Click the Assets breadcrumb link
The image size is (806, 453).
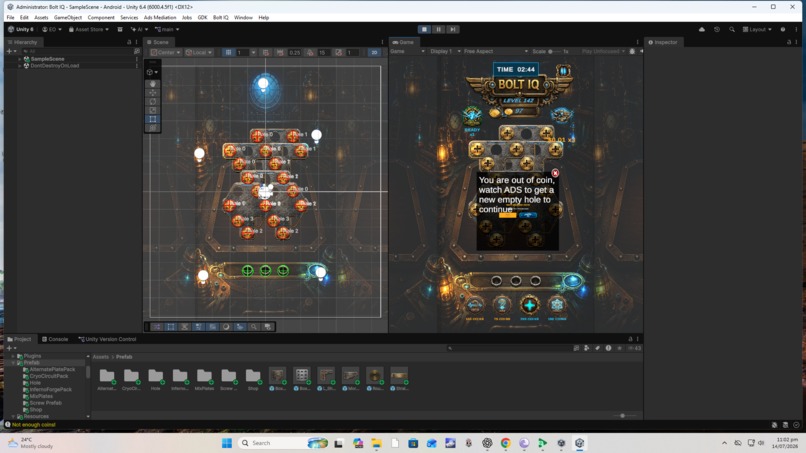pyautogui.click(x=100, y=357)
